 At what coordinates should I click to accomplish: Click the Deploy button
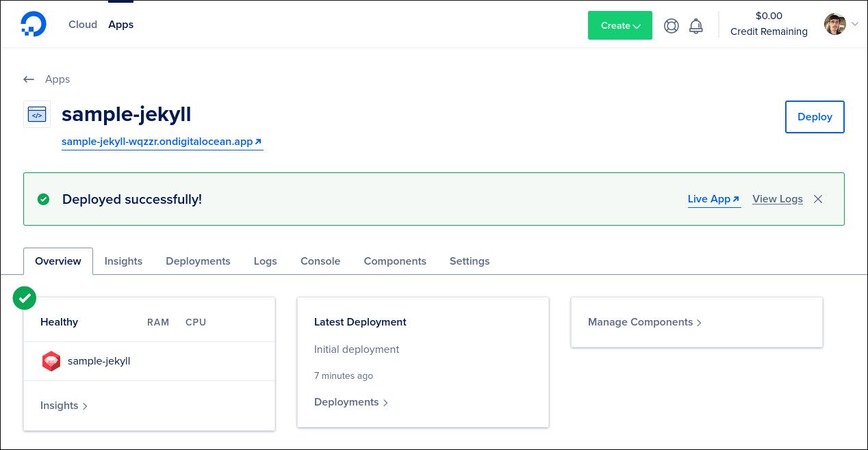(x=815, y=117)
